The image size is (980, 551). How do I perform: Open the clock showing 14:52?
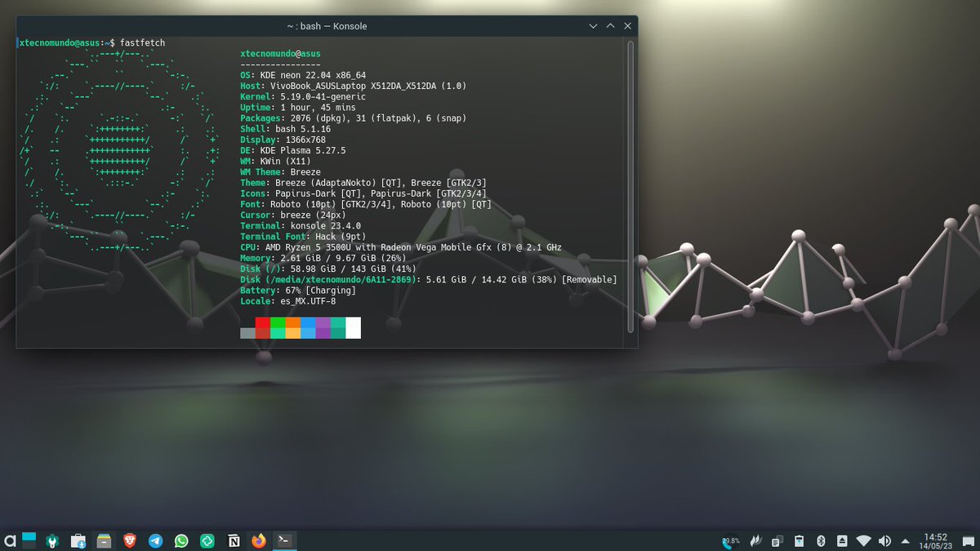(935, 540)
